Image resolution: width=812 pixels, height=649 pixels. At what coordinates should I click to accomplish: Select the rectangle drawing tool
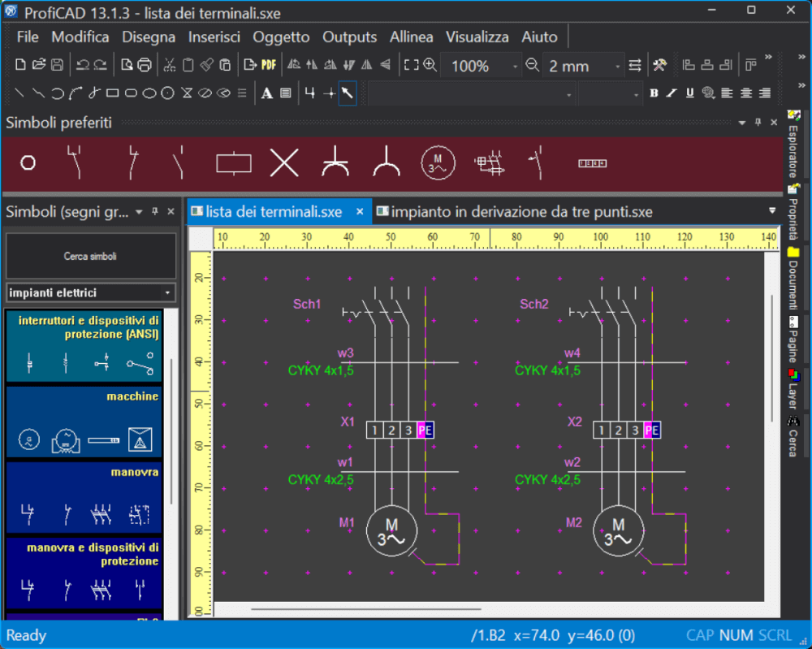pyautogui.click(x=112, y=93)
